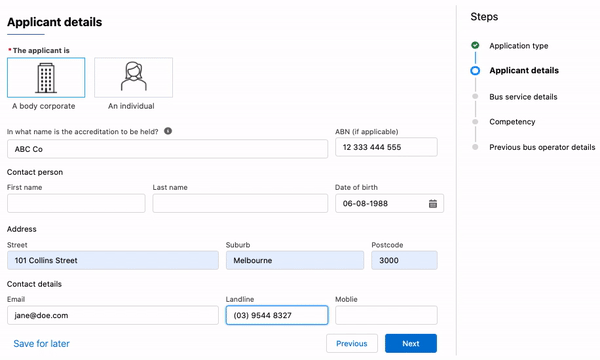Click the Next button

pyautogui.click(x=411, y=344)
